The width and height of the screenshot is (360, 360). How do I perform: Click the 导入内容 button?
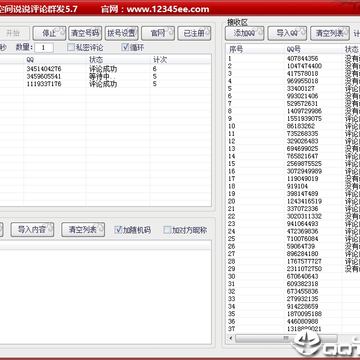pos(32,230)
